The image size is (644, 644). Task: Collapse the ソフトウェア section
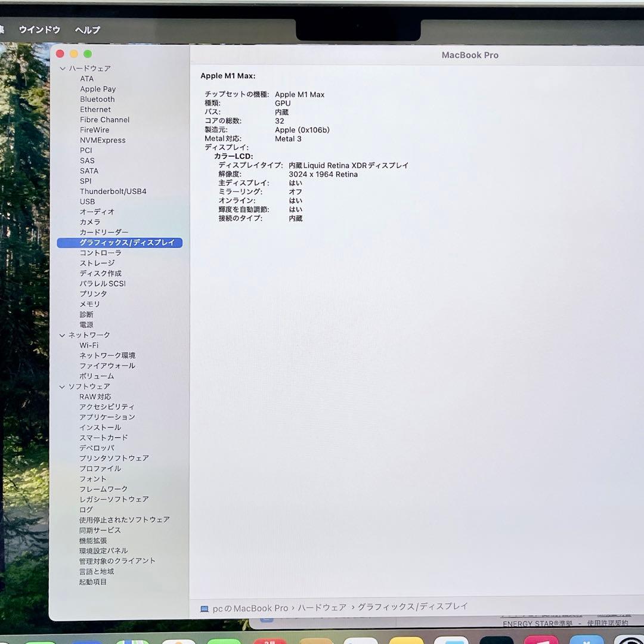pyautogui.click(x=63, y=386)
